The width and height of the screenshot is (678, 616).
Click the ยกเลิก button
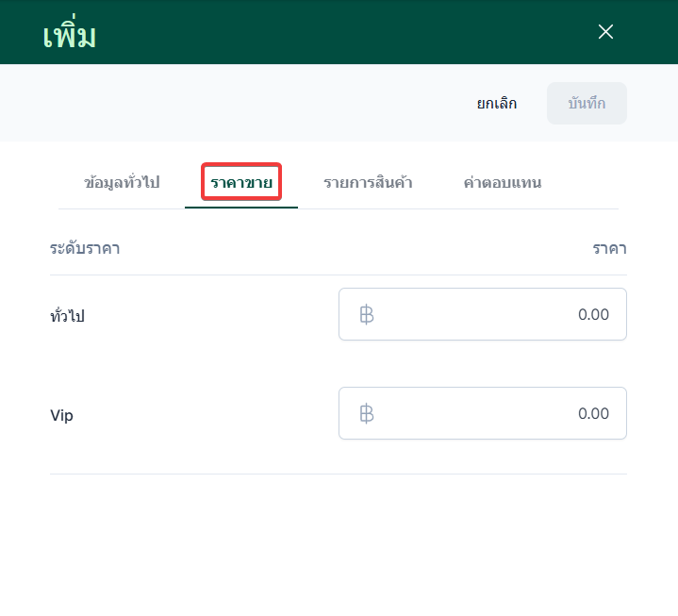pyautogui.click(x=497, y=104)
